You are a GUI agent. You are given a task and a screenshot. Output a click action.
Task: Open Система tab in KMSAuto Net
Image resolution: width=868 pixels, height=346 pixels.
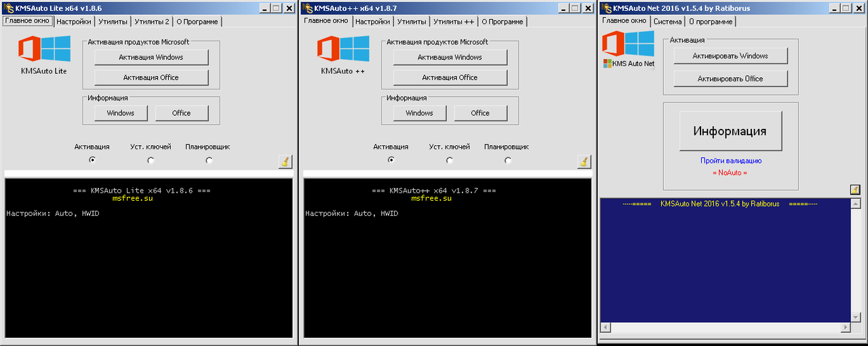(668, 22)
